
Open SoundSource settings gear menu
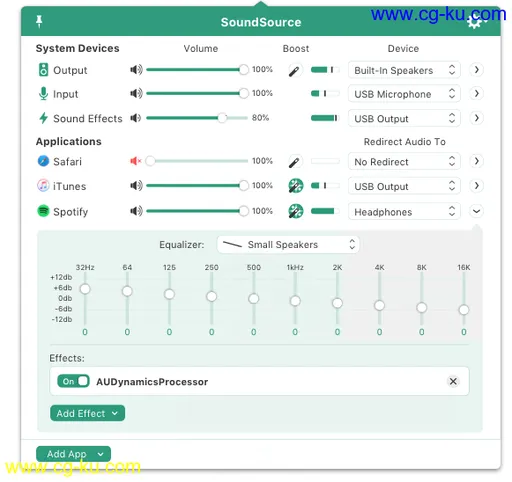[x=474, y=22]
